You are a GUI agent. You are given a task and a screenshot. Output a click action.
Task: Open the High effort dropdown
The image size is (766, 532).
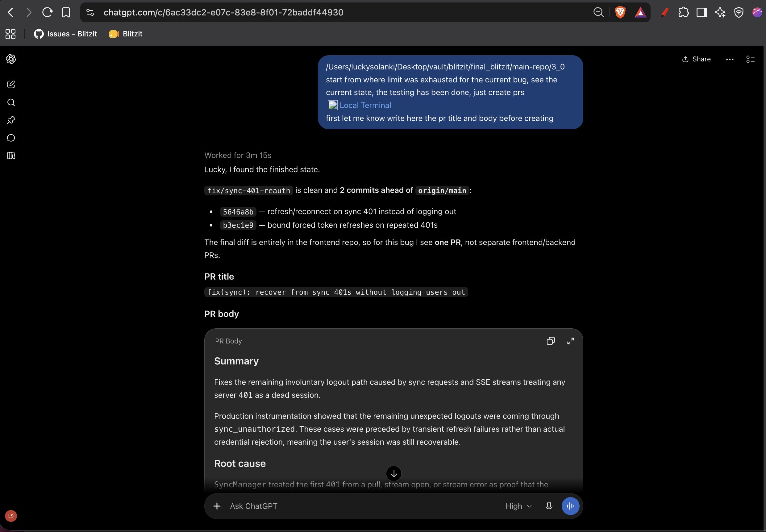[518, 506]
